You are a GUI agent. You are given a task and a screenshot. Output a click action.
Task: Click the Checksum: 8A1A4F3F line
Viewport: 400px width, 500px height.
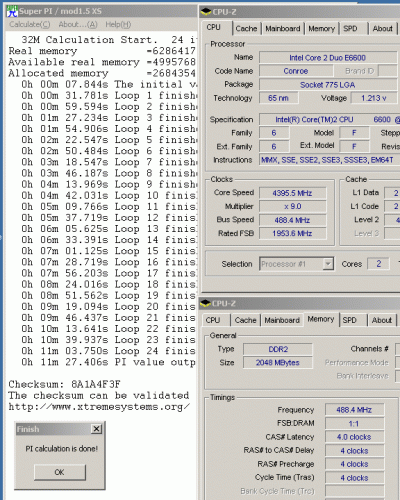(65, 384)
